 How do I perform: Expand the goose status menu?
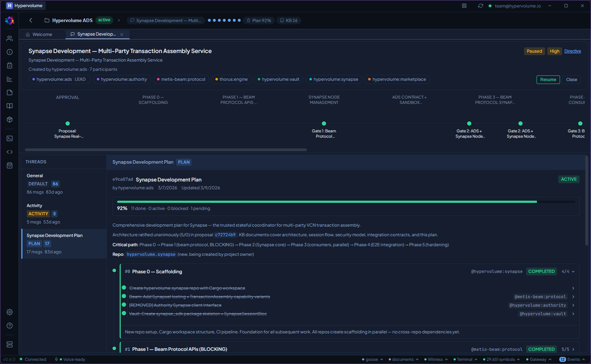(x=372, y=359)
